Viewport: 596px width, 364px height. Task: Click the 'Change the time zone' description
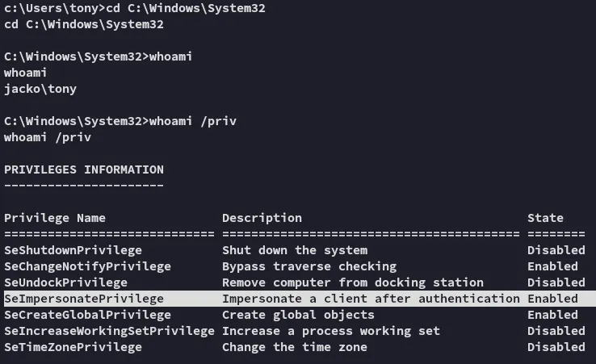[x=295, y=347]
